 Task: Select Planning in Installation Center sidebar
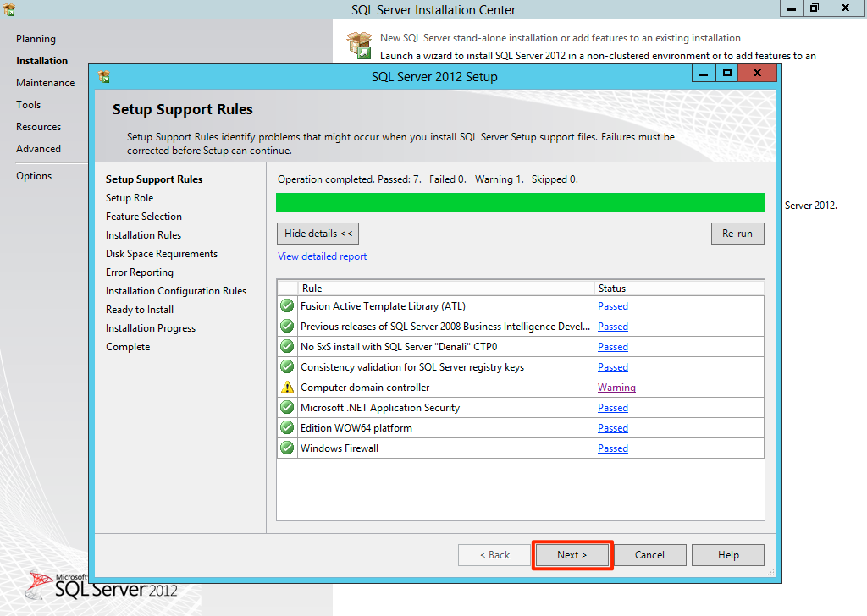click(36, 39)
